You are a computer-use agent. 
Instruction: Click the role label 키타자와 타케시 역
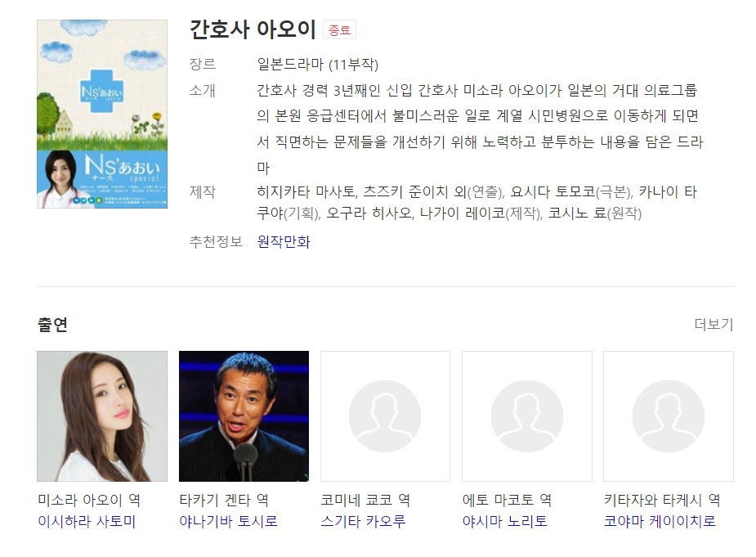click(663, 500)
